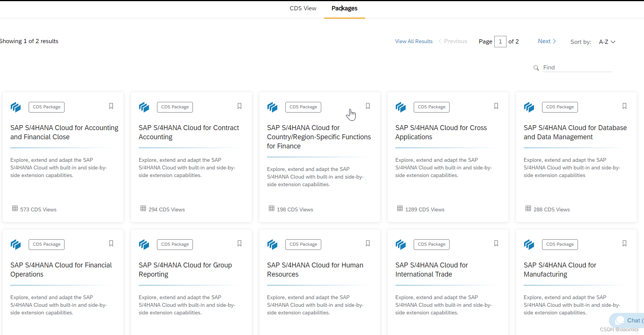Click SAP logo on Accounting and Financial Close card

16,107
